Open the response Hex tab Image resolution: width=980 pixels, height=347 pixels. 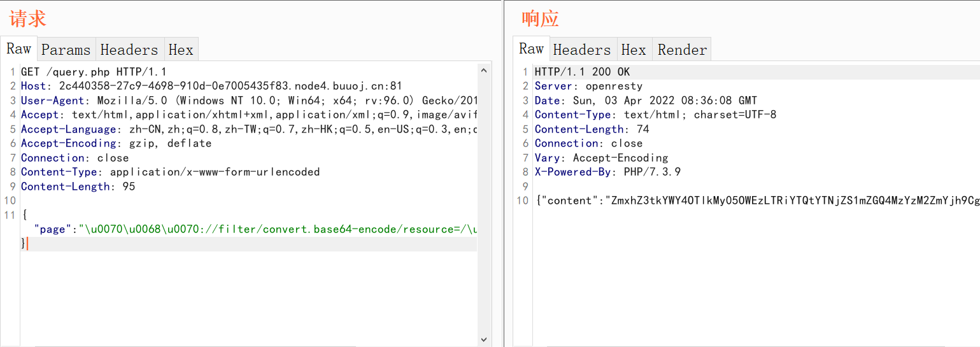[634, 50]
